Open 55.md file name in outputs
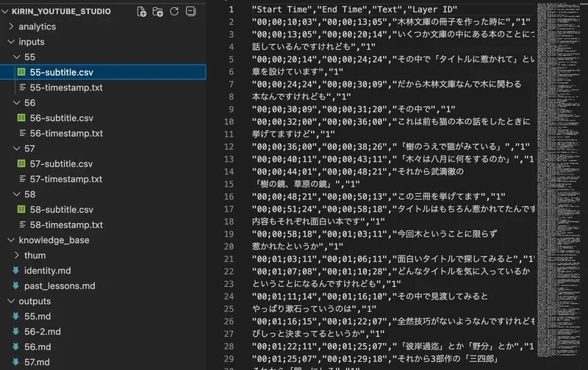Image resolution: width=588 pixels, height=370 pixels. coord(37,316)
